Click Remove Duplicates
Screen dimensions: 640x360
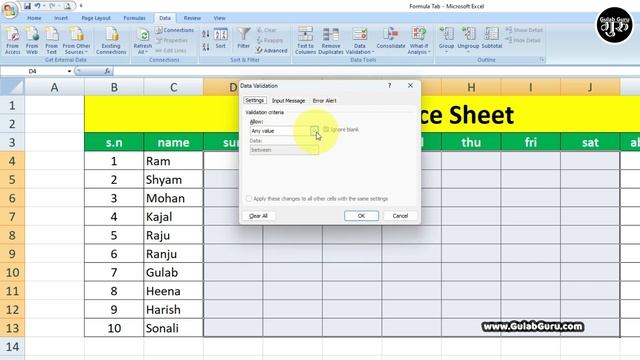331,40
